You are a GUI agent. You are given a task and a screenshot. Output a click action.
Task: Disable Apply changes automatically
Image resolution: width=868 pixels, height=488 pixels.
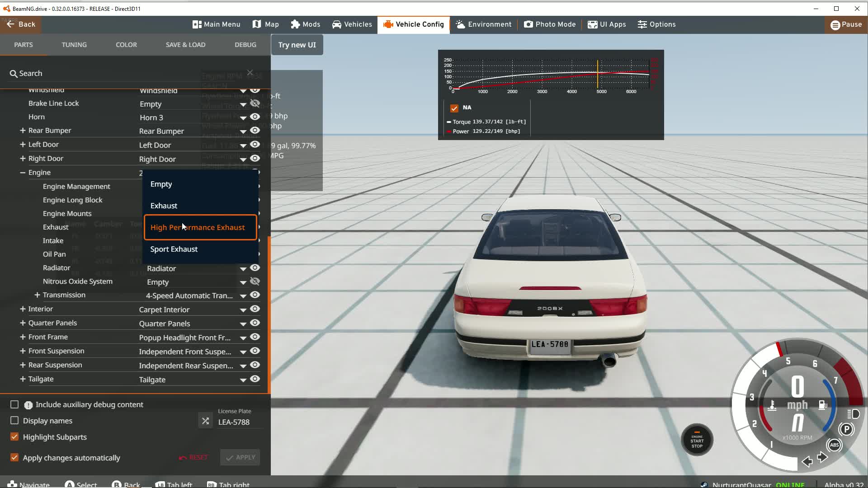pyautogui.click(x=14, y=457)
